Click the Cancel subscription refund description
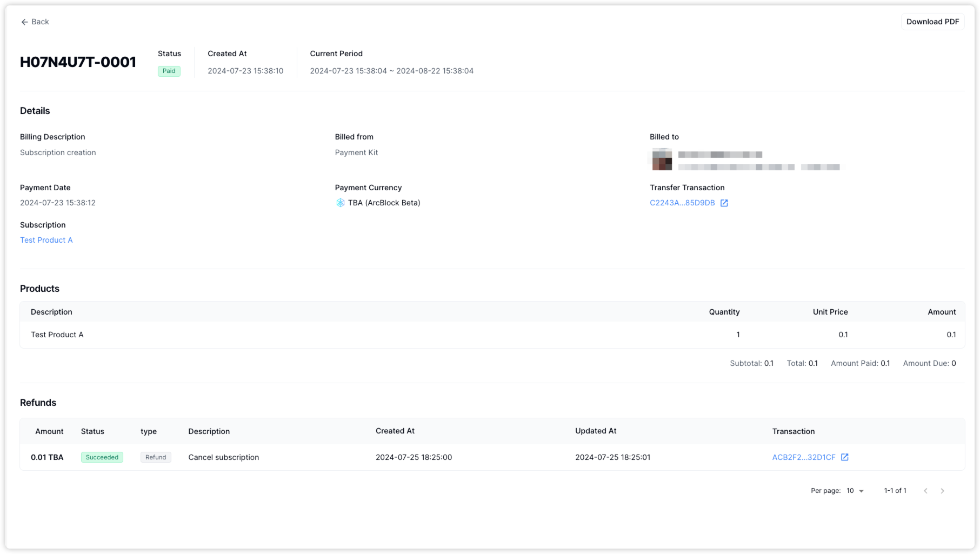This screenshot has width=980, height=554. pos(223,457)
